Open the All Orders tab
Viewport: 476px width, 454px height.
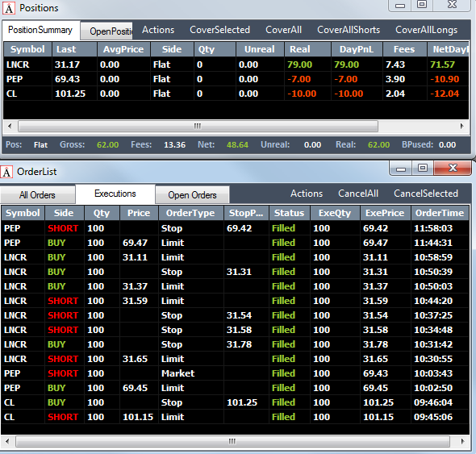click(x=37, y=195)
